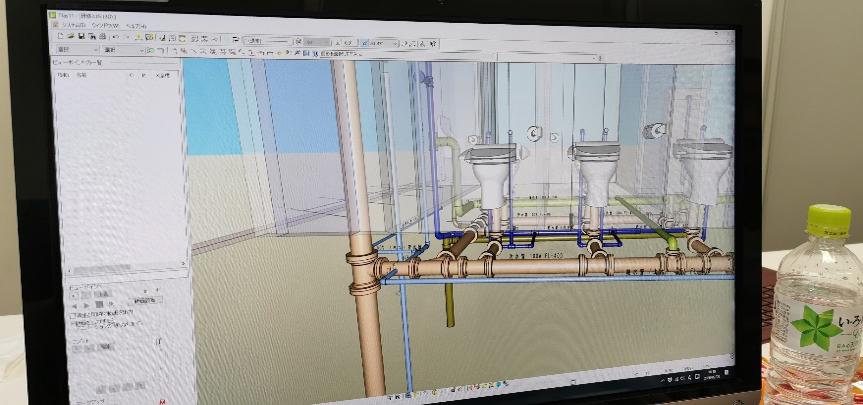This screenshot has height=405, width=863.
Task: Toggle the checkbox in the viewpoint panel
Action: [73, 316]
